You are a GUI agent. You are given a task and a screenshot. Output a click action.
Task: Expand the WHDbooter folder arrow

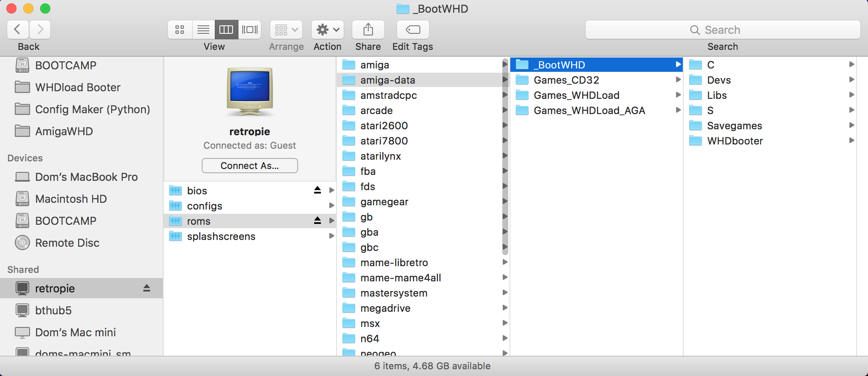852,141
